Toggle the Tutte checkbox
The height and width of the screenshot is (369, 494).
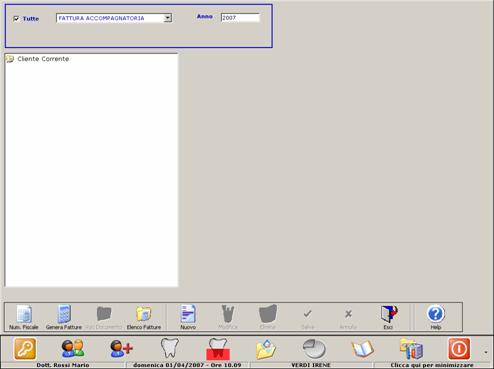point(16,19)
